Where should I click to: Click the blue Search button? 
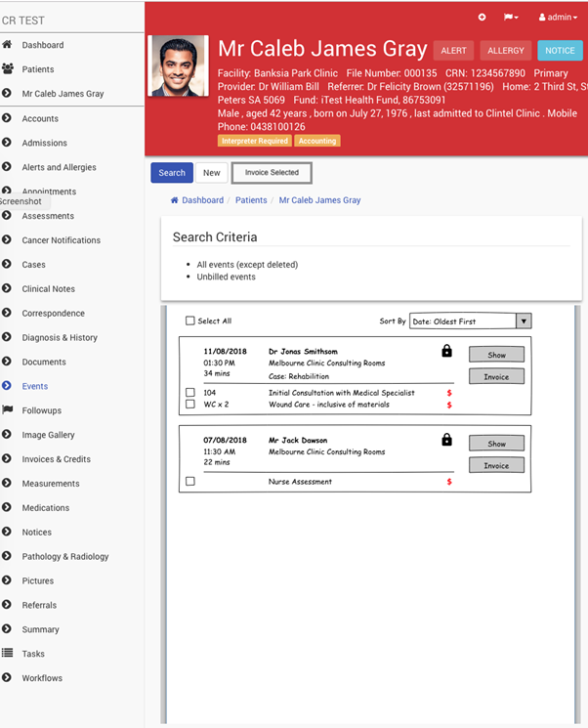pyautogui.click(x=172, y=173)
